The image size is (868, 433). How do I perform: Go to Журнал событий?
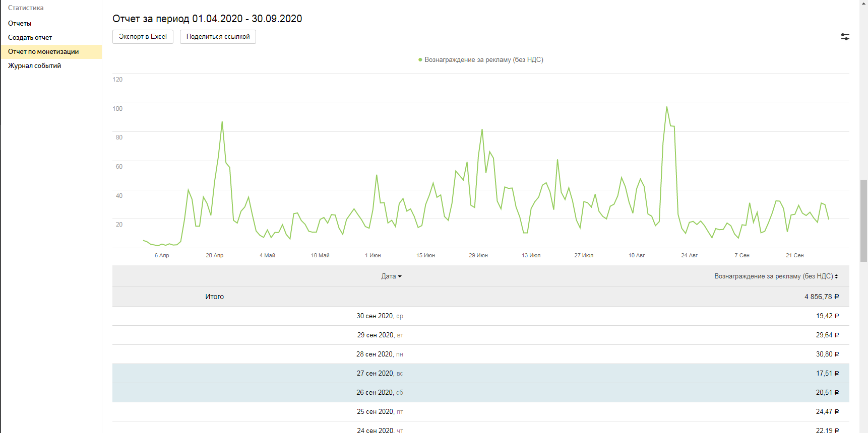[34, 66]
